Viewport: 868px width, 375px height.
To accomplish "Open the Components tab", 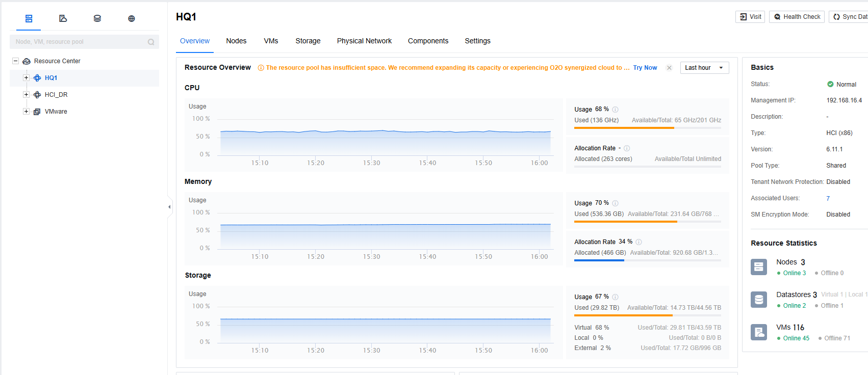I will click(428, 41).
